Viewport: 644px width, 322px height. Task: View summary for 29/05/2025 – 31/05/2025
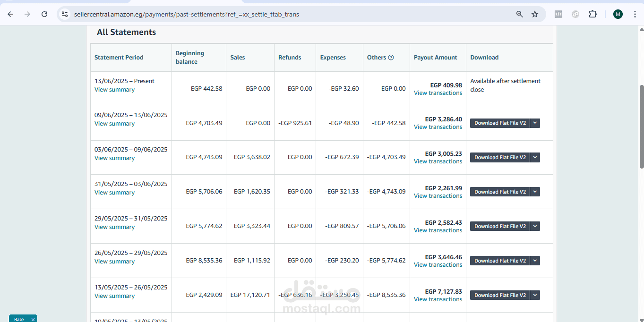coord(114,227)
